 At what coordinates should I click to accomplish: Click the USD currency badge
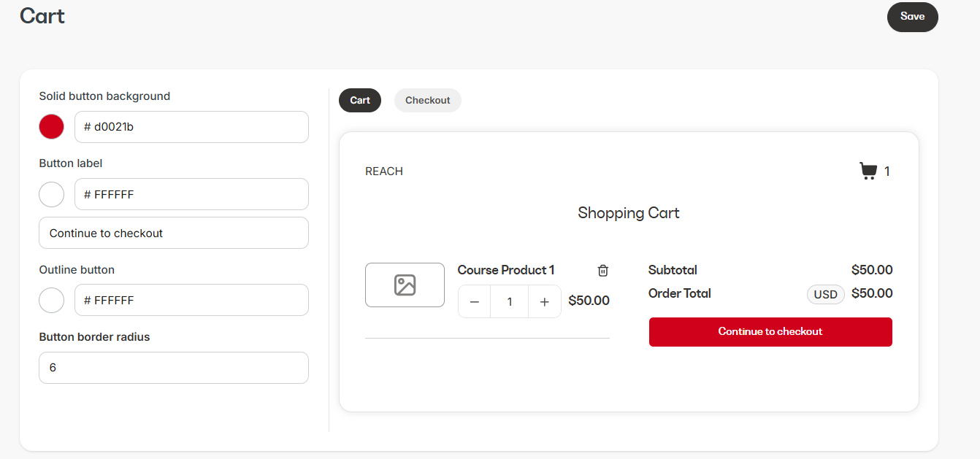pos(826,295)
